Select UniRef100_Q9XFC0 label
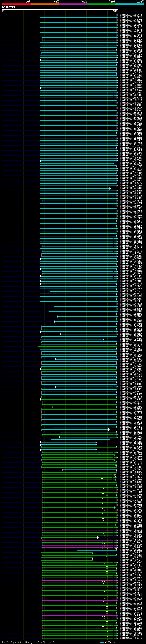Screen dimensions: 146x644 tap(131, 346)
